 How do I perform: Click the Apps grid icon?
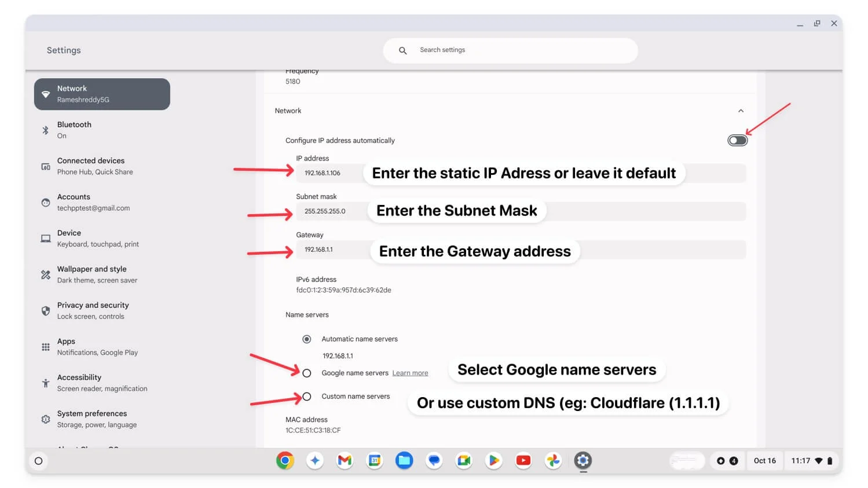click(46, 347)
